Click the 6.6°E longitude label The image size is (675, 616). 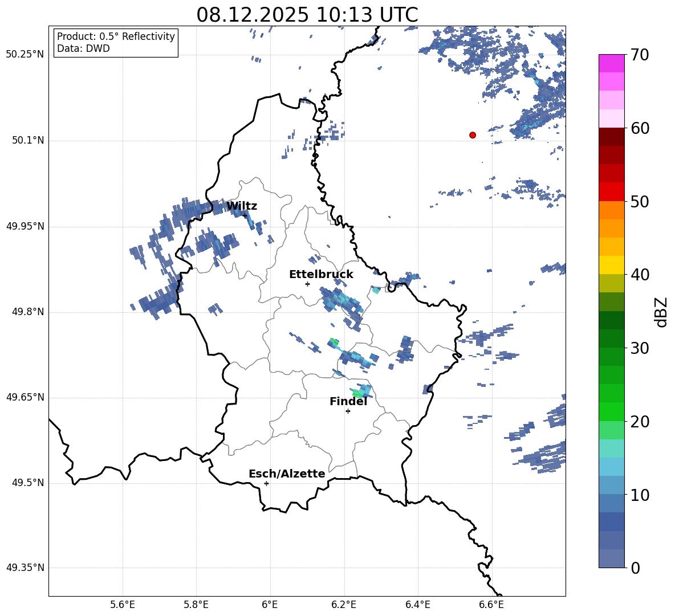491,605
